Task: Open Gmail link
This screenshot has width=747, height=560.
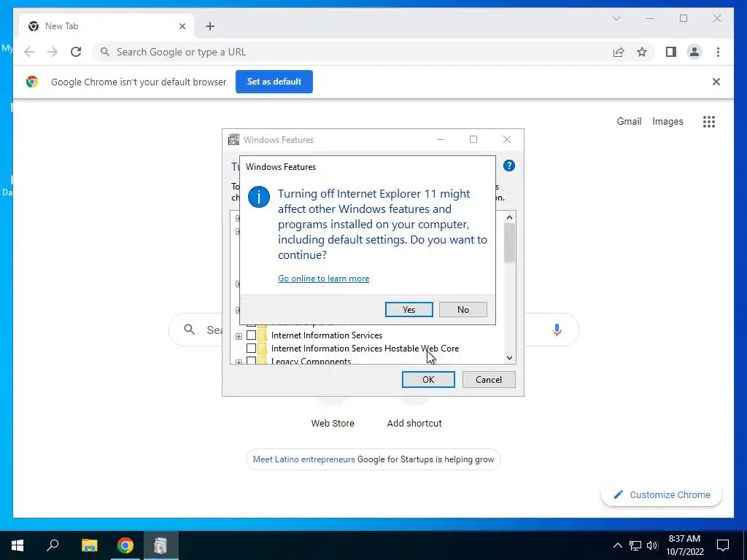Action: point(629,122)
